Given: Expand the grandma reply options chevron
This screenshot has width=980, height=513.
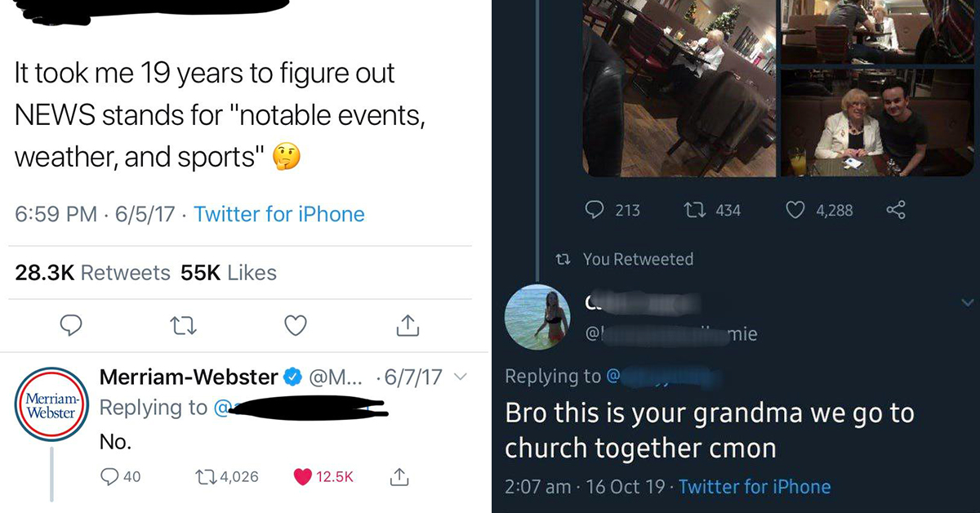Looking at the screenshot, I should pos(968,303).
